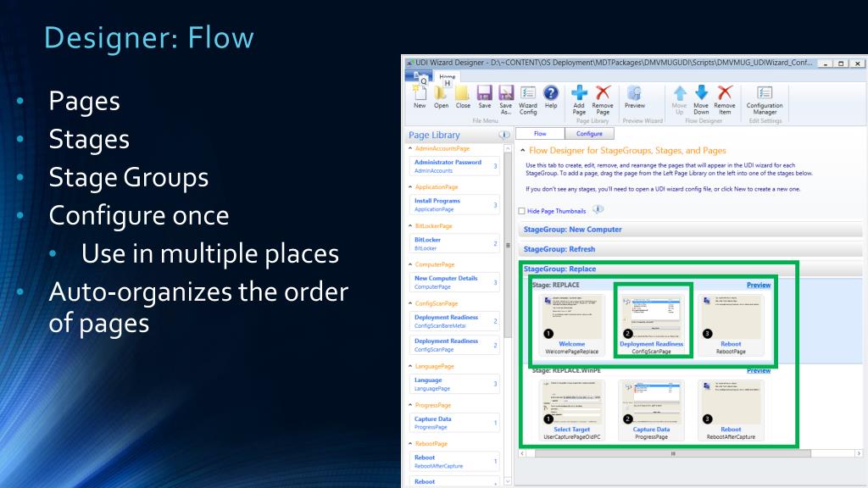Collapse the BitLockerPage group
The image size is (868, 488).
pyautogui.click(x=410, y=225)
